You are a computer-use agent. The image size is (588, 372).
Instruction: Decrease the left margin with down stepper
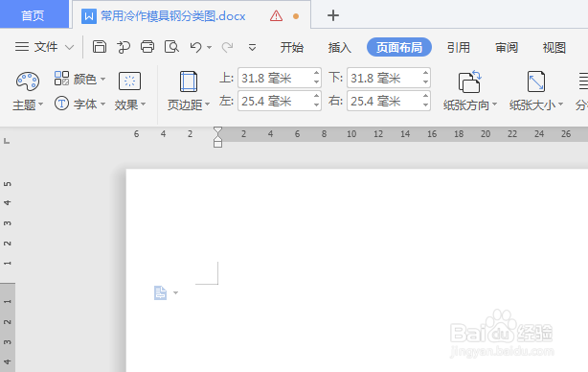[316, 105]
